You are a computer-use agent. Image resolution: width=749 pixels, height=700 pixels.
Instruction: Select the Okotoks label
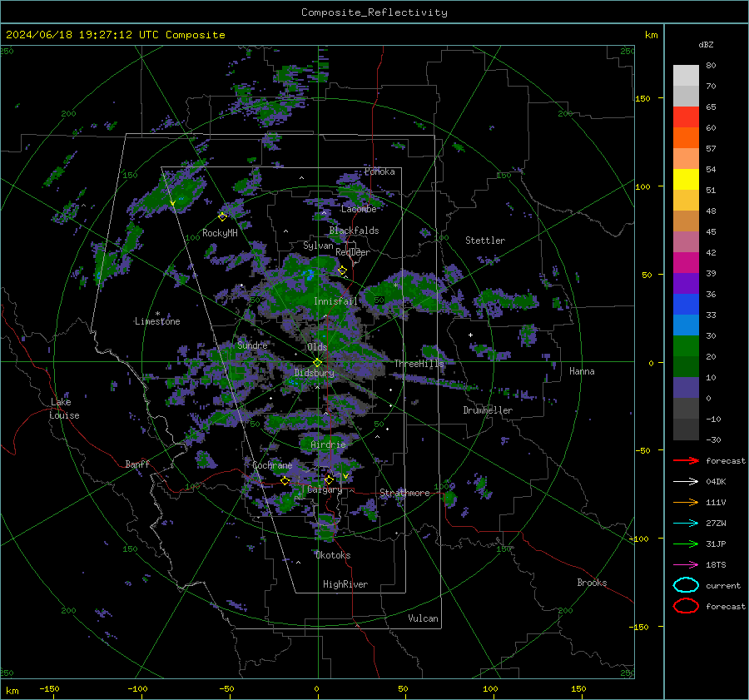tap(333, 555)
